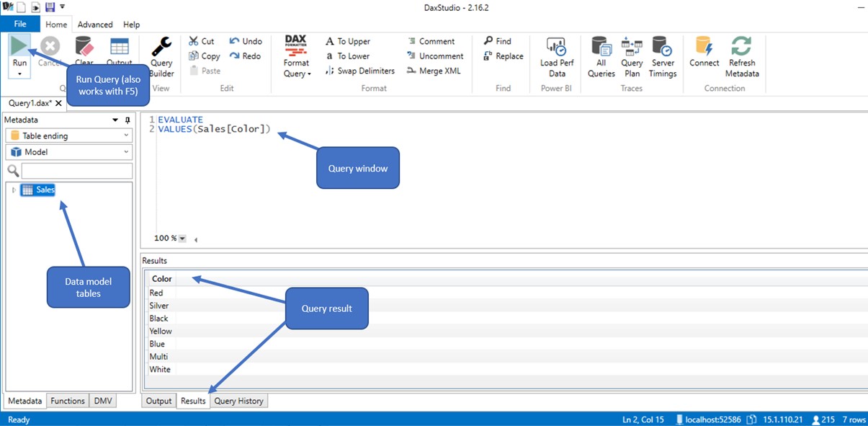Screen dimensions: 868x426
Task: Copy the selection using Copy
Action: click(x=205, y=56)
